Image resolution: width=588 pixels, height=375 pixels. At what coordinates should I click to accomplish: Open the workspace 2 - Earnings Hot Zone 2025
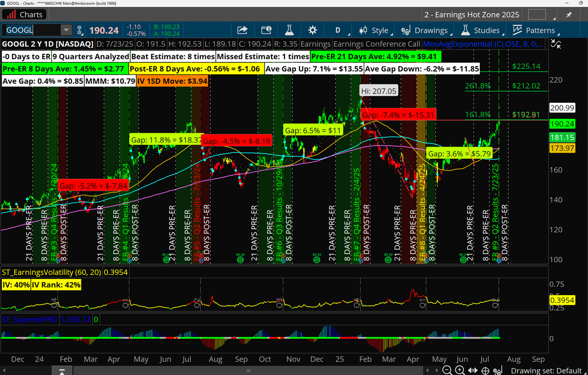[x=471, y=15]
